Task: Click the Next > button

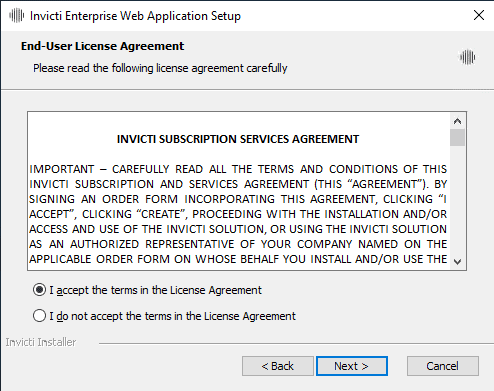Action: click(352, 366)
